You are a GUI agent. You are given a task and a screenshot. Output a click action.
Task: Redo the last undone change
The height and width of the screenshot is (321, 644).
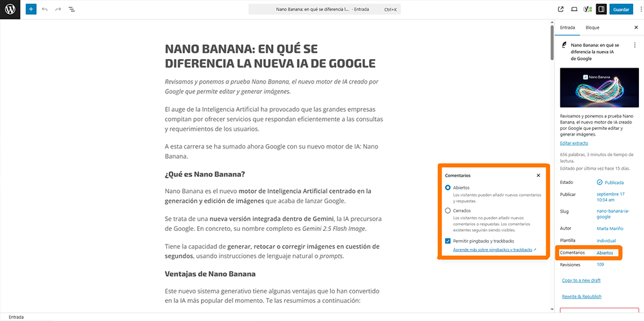58,9
